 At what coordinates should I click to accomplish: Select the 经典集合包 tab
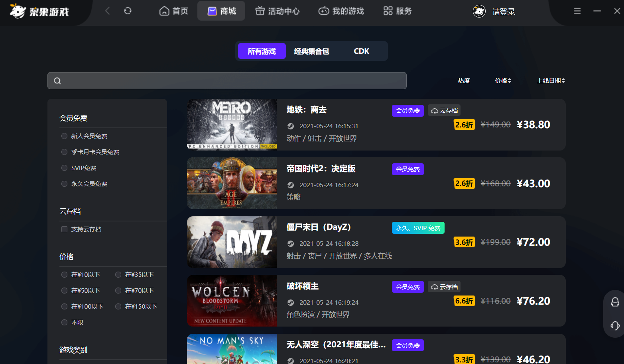(312, 51)
